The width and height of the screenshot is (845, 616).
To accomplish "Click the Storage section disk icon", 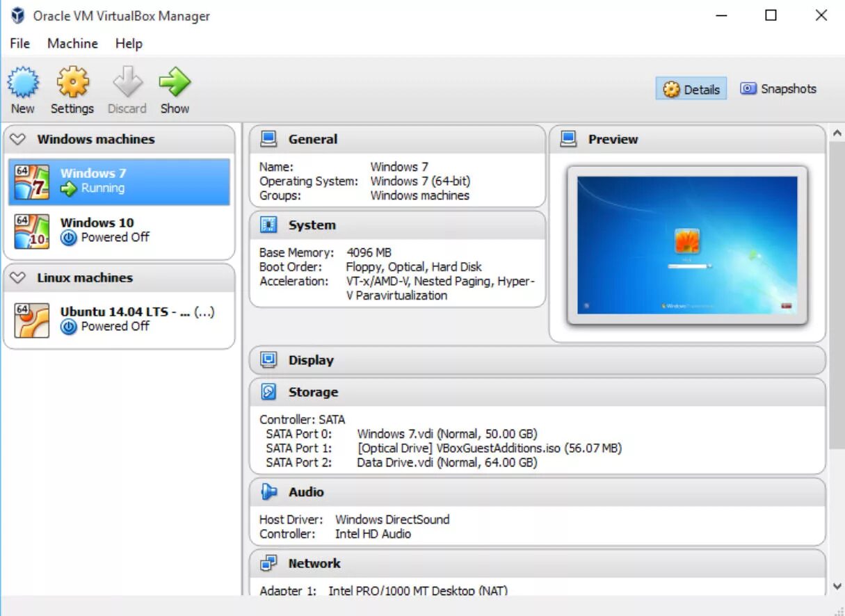I will pyautogui.click(x=268, y=392).
